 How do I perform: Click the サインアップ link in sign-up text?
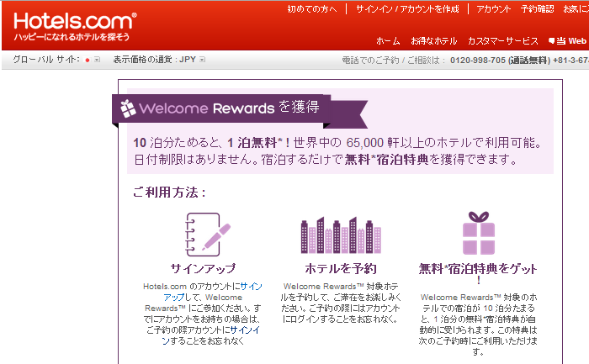213,292
